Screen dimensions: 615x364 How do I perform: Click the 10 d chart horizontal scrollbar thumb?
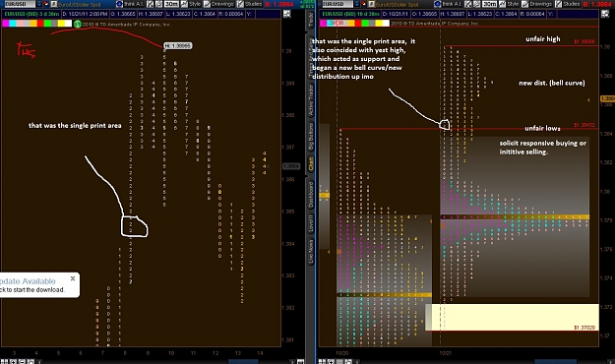coord(556,361)
